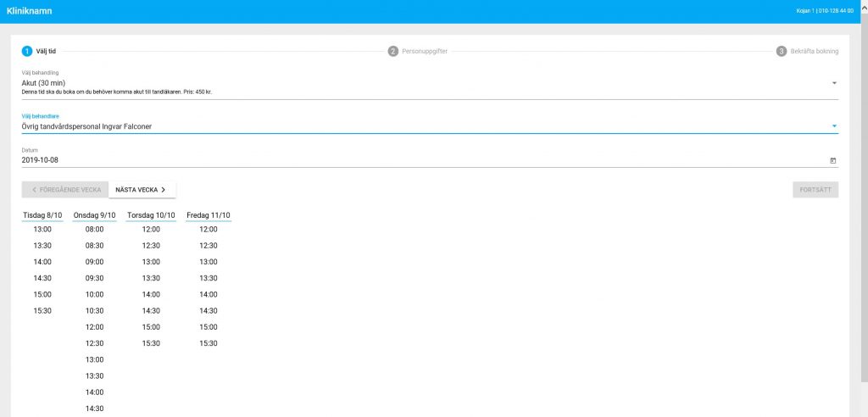Select 13:00 time slot on Tisdag 8/10
Viewport: 868px width, 417px height.
pyautogui.click(x=42, y=230)
